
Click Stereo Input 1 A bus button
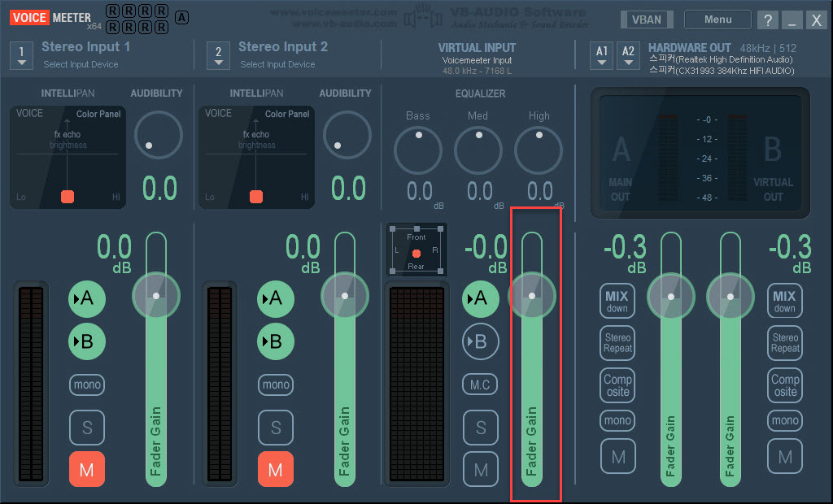[x=86, y=299]
